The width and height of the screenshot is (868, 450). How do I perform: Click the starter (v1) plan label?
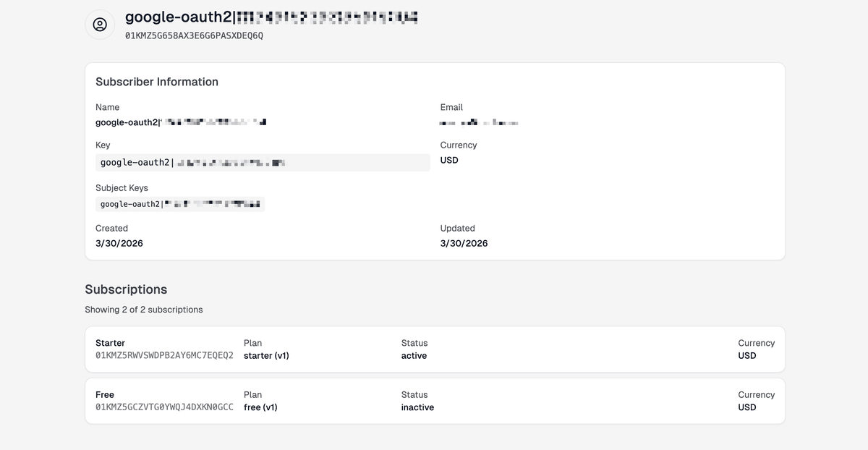tap(267, 356)
